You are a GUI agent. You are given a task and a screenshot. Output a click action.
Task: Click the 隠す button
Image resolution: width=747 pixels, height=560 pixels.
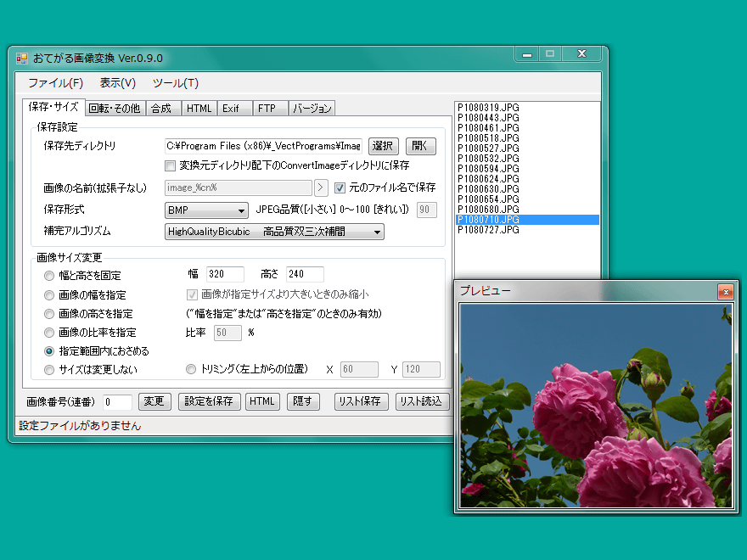[303, 401]
